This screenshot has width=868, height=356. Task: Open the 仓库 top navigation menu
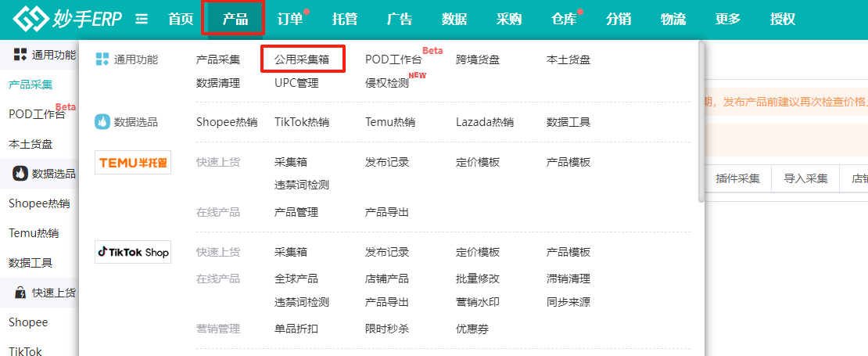tap(563, 19)
